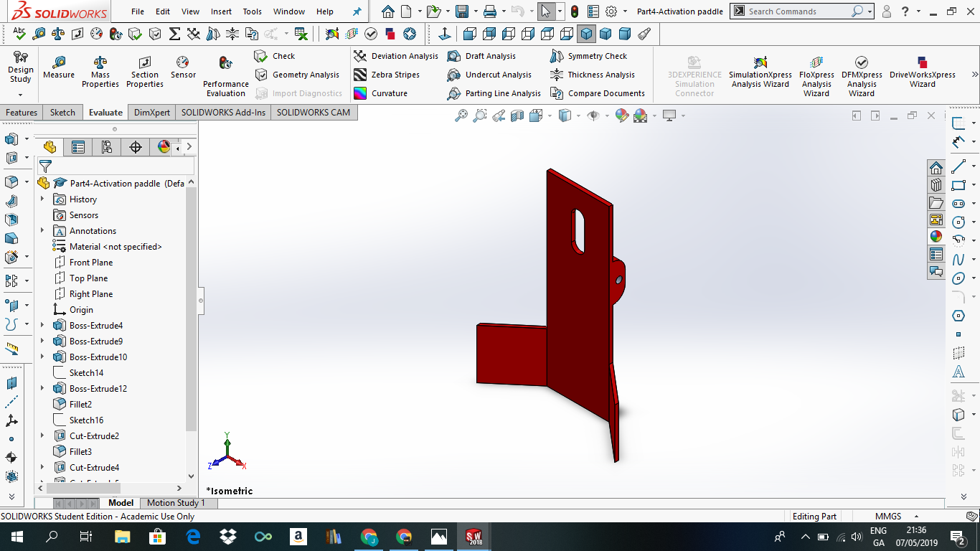Click the feature tree filter field
The image size is (980, 551).
coord(116,166)
